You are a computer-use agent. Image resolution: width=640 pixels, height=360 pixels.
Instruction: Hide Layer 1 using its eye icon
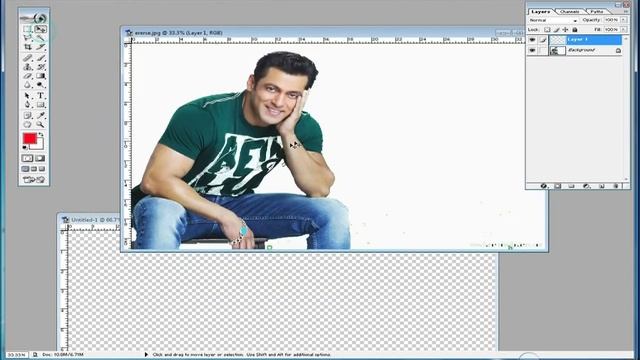click(532, 40)
